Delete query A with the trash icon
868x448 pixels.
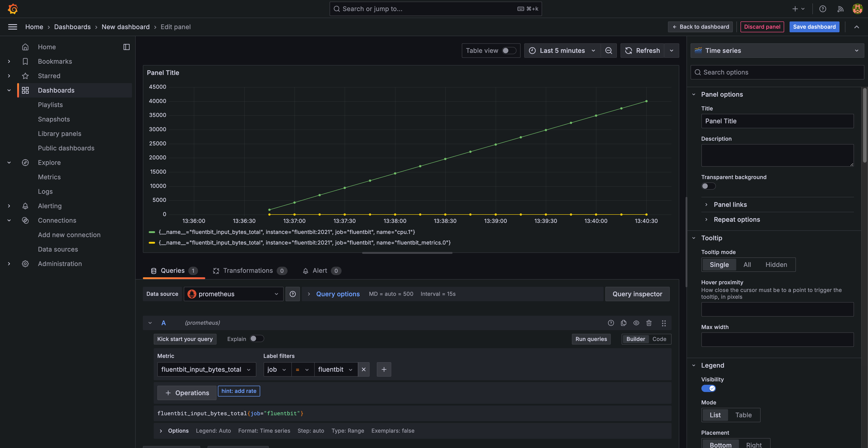649,323
